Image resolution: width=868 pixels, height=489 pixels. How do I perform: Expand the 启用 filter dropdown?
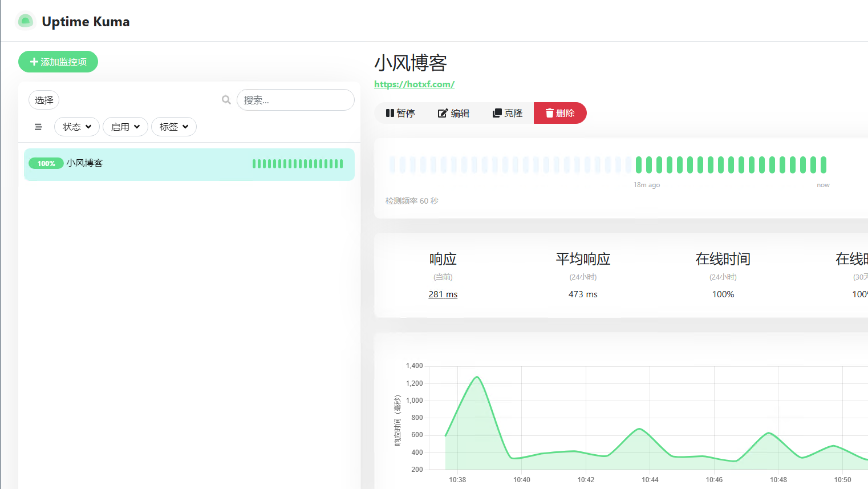tap(125, 127)
